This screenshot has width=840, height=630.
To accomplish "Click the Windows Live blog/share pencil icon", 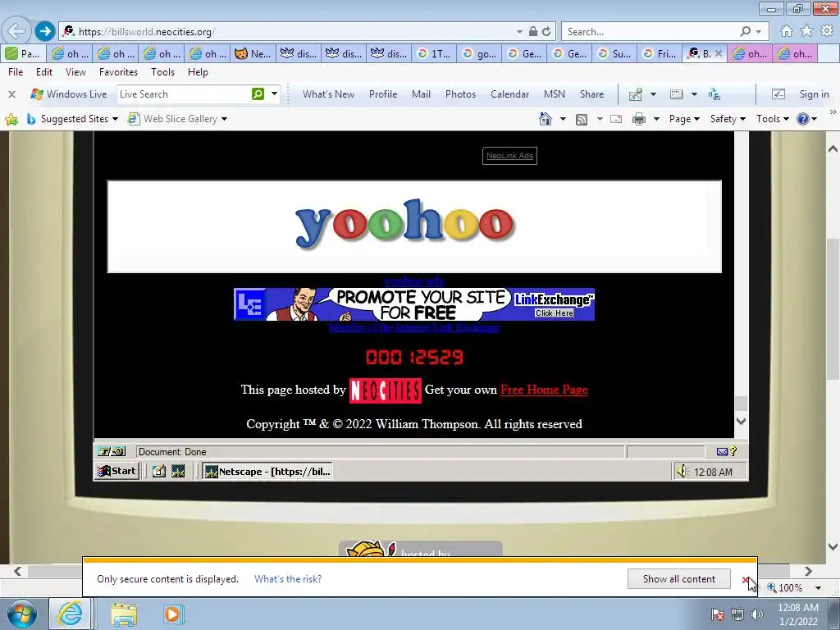I will pos(636,94).
